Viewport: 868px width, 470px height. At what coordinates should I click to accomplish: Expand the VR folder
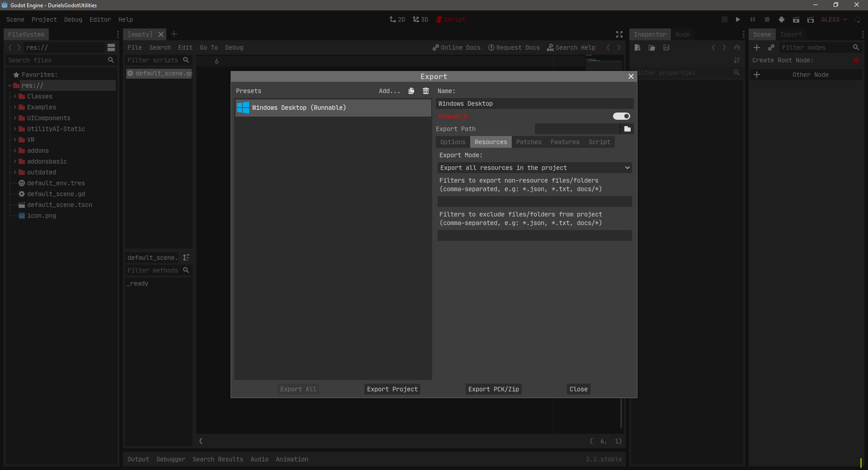point(15,140)
